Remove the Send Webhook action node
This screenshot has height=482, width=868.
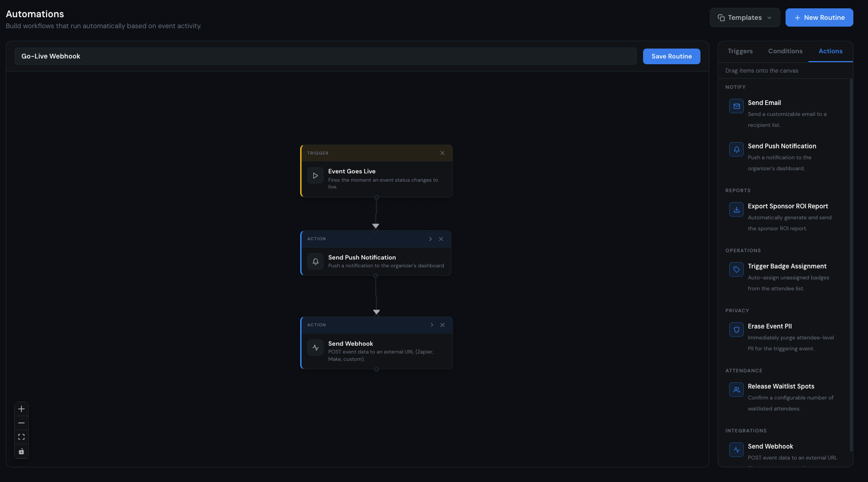tap(443, 325)
